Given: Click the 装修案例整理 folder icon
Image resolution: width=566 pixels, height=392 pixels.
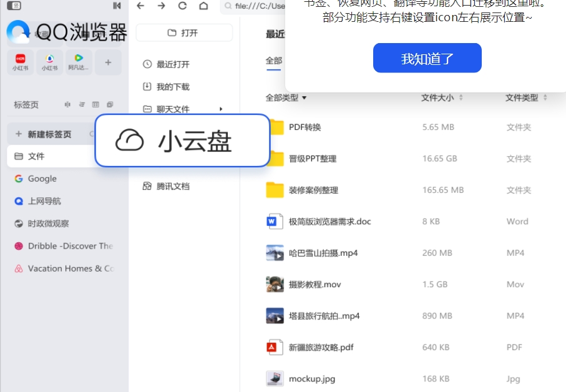Looking at the screenshot, I should pyautogui.click(x=275, y=190).
